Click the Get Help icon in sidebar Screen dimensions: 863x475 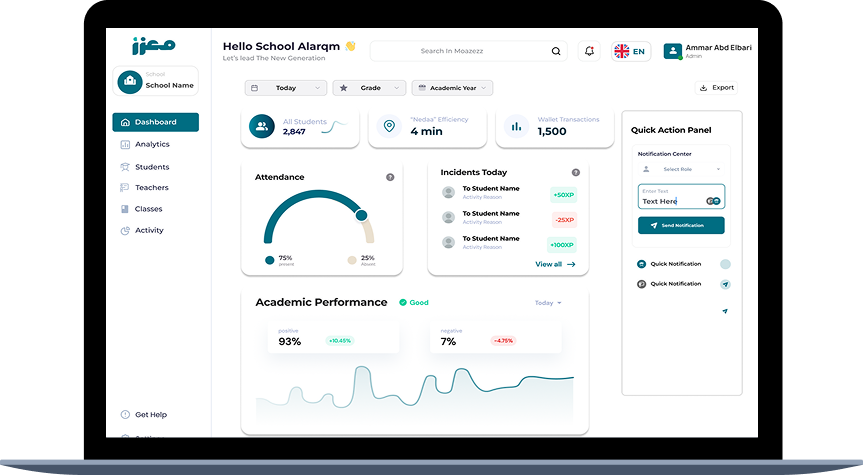point(125,414)
